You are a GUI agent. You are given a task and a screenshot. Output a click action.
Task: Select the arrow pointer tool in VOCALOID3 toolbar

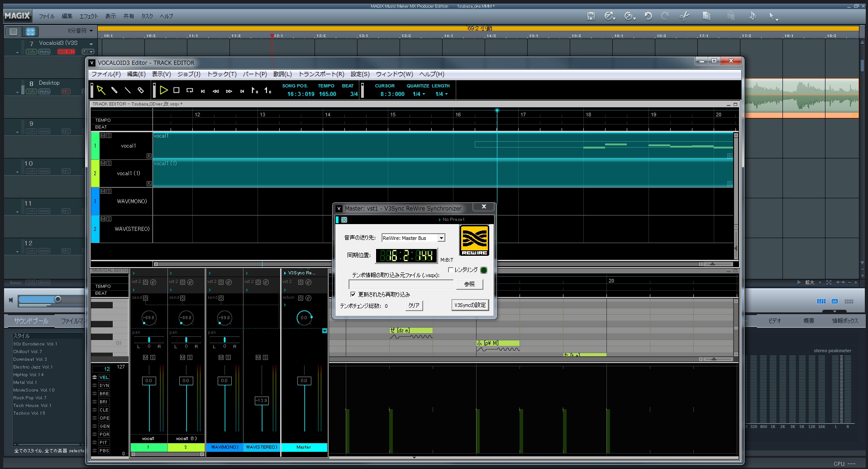(101, 91)
